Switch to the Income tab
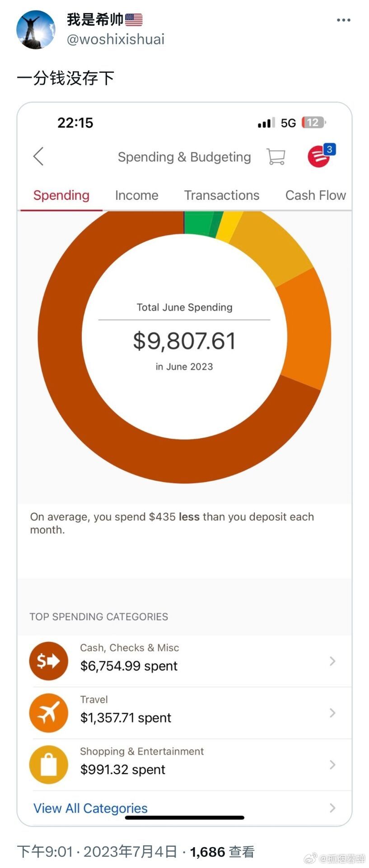Image resolution: width=369 pixels, height=868 pixels. click(x=137, y=195)
